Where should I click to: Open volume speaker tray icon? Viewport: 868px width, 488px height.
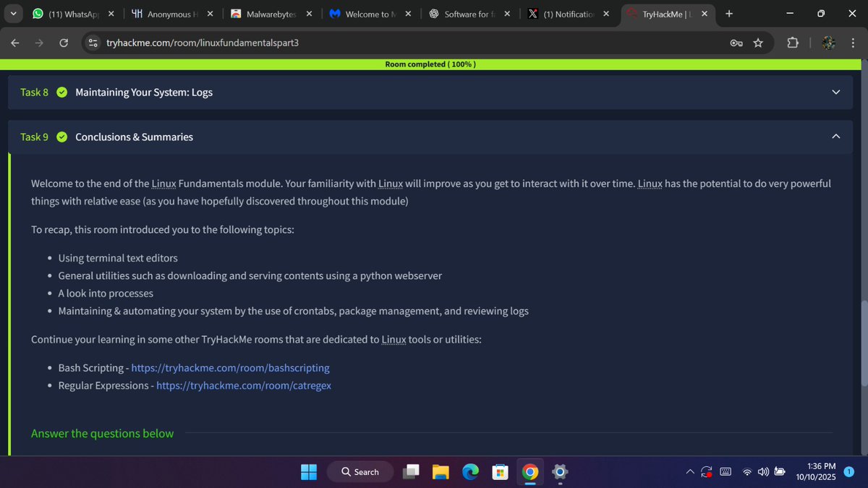[763, 472]
